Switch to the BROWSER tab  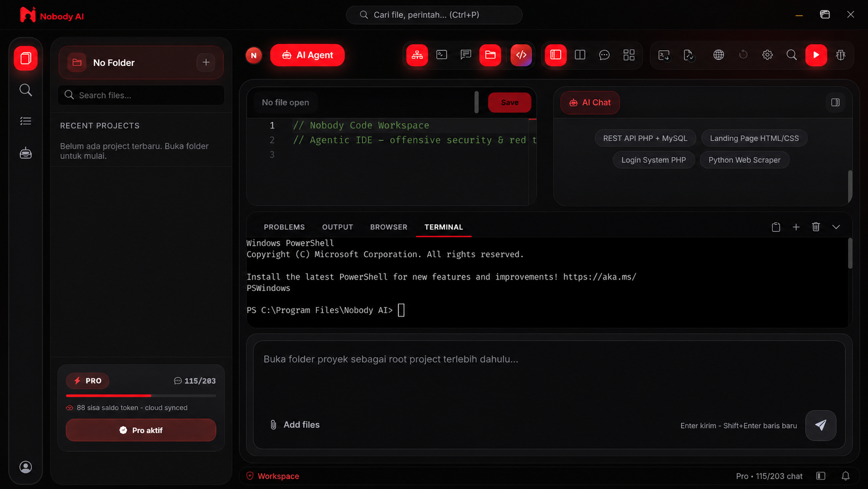388,227
